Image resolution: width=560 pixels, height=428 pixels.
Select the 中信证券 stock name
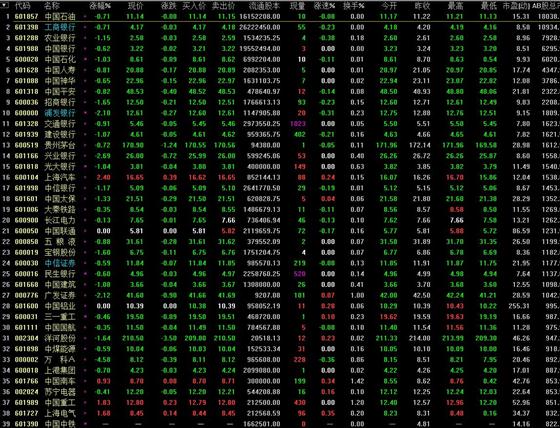pos(60,263)
